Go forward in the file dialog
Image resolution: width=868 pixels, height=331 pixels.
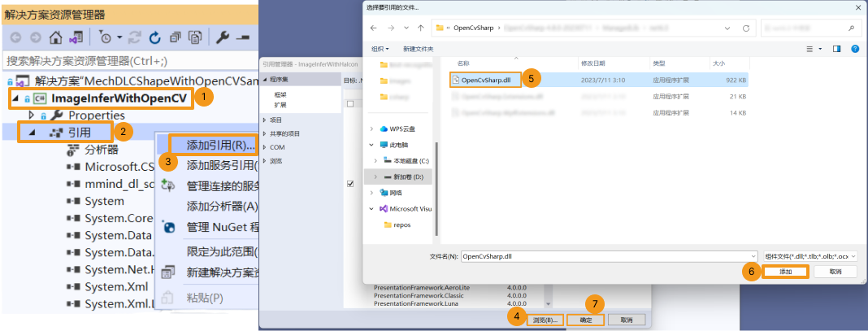click(390, 27)
